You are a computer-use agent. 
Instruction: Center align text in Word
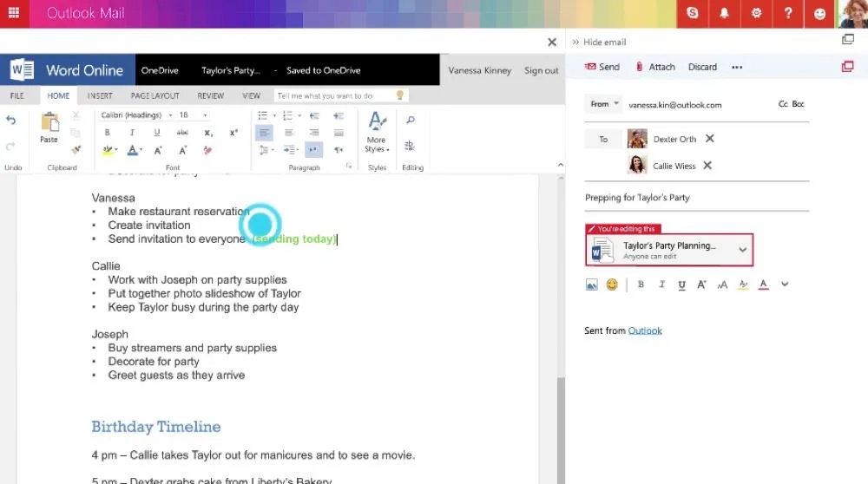pos(288,133)
